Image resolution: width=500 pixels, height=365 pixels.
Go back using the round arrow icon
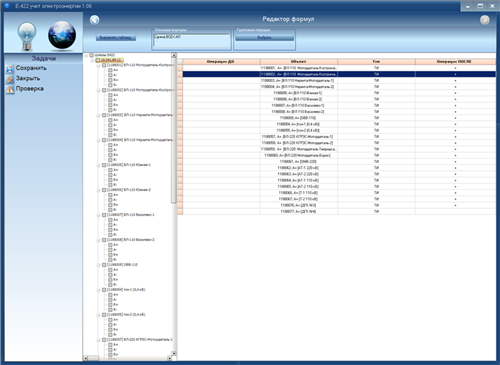(95, 20)
